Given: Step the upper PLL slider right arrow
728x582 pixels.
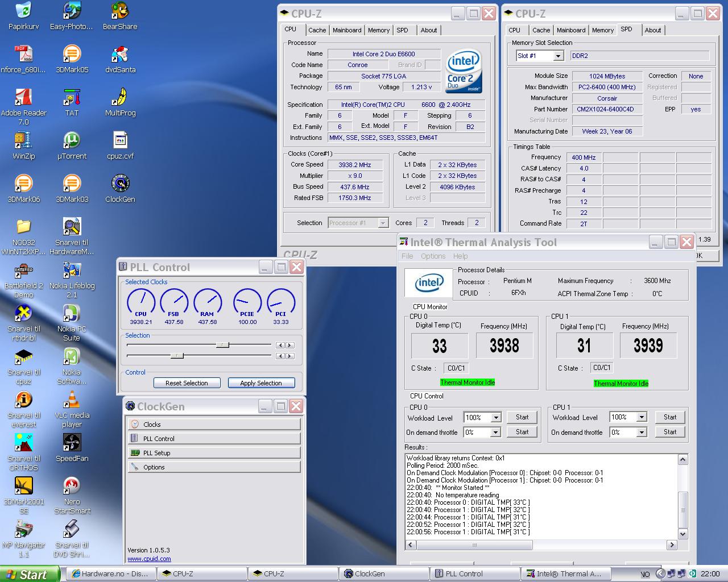Looking at the screenshot, I should point(290,345).
